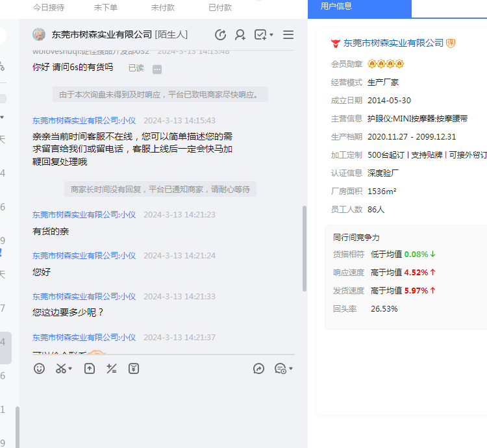Click the refresh history icon in chat header
The image size is (487, 448).
tap(220, 35)
